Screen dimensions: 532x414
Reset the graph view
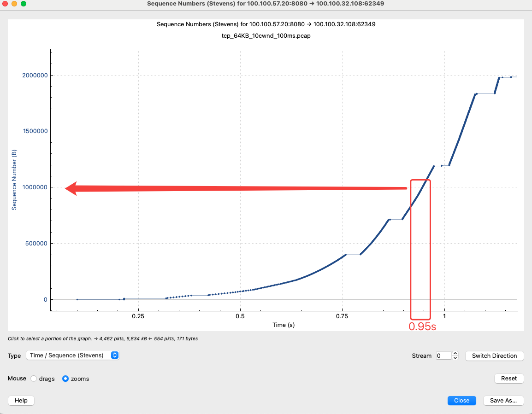pos(508,379)
